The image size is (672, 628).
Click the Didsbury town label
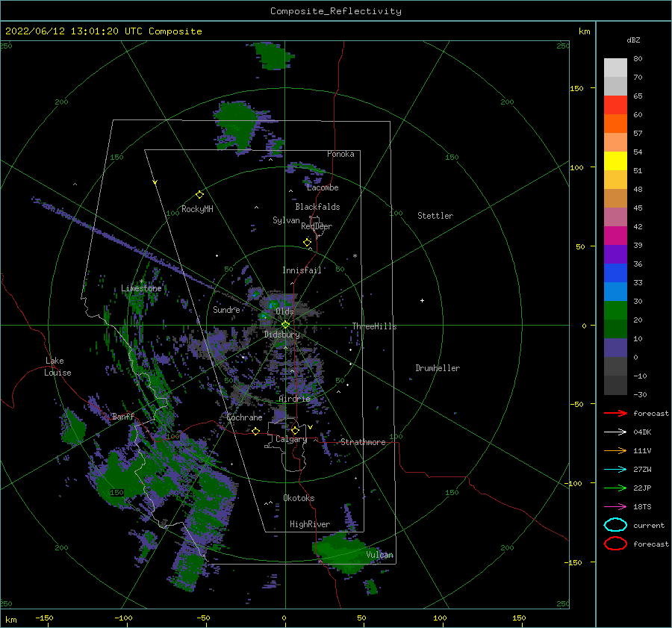[x=282, y=335]
